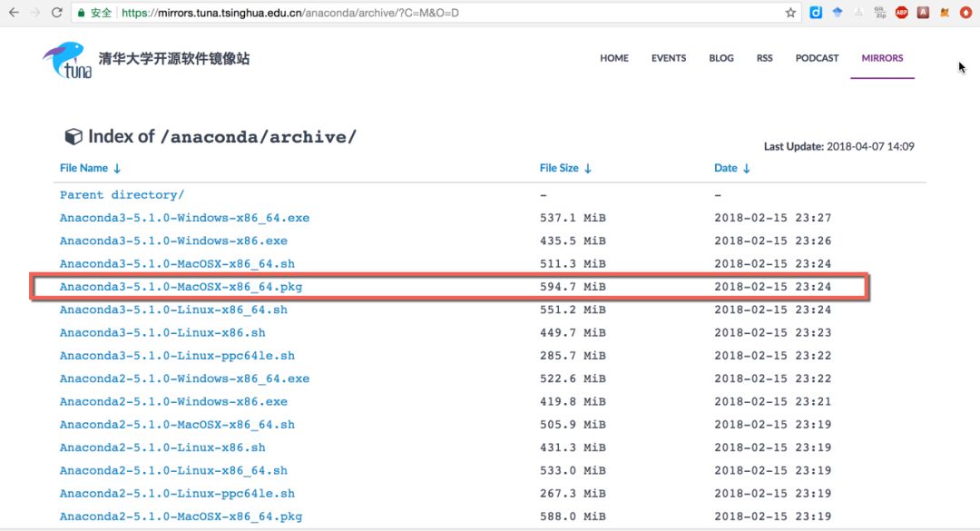The image size is (980, 531).
Task: Download Anaconda3-5.1.0-MacOSX-x86_64.sh
Action: [x=177, y=264]
